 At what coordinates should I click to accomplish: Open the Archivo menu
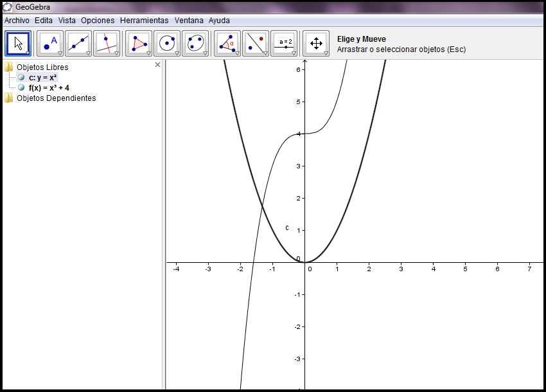coord(16,20)
